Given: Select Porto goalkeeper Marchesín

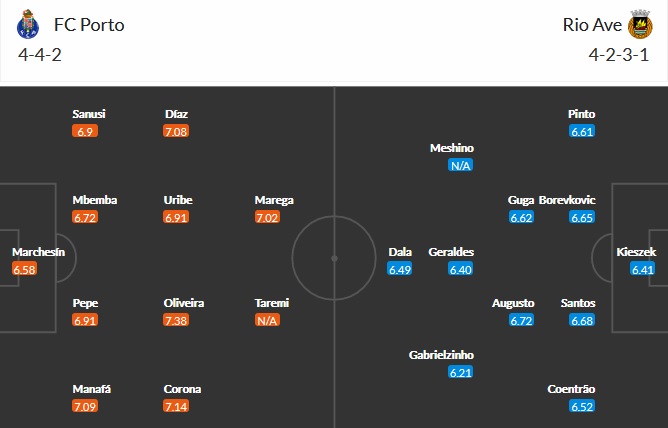Looking at the screenshot, I should click(x=38, y=252).
